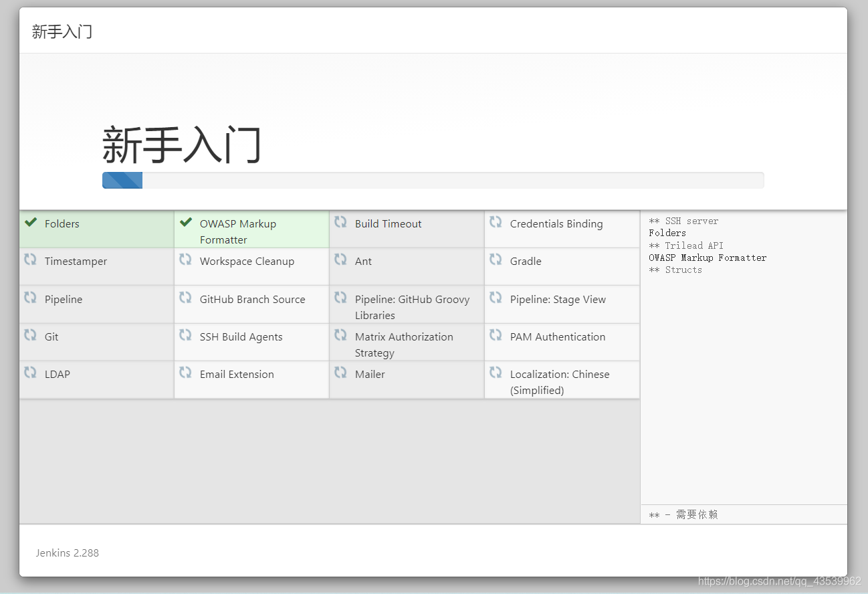Select the Pipeline plugin label
This screenshot has width=868, height=594.
pos(64,300)
